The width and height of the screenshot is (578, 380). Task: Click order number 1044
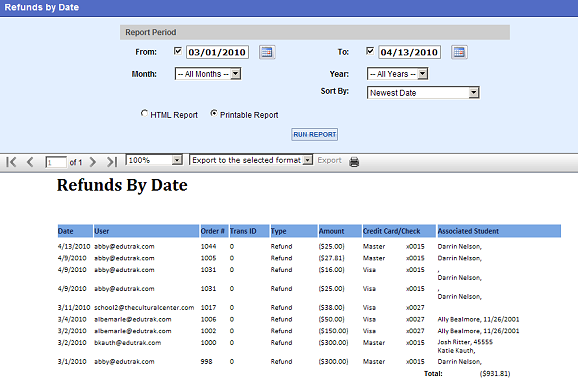[x=208, y=246]
